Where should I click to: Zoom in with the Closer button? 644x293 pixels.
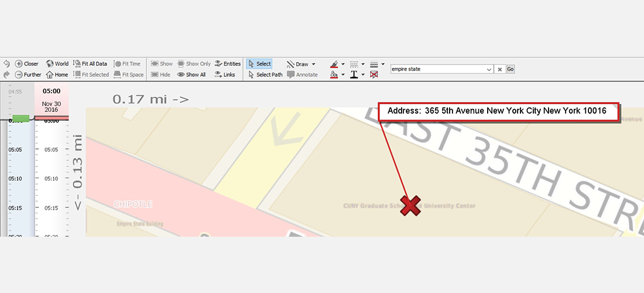tap(27, 64)
